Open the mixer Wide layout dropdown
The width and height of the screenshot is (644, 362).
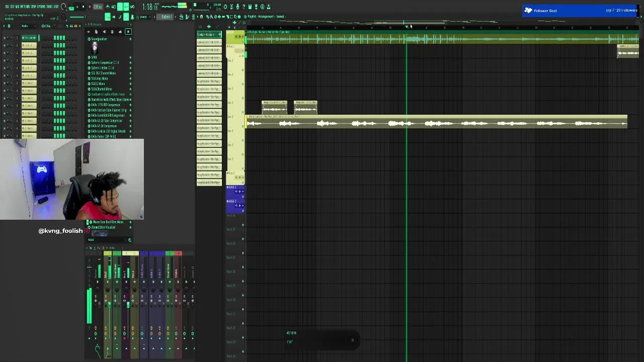112,248
